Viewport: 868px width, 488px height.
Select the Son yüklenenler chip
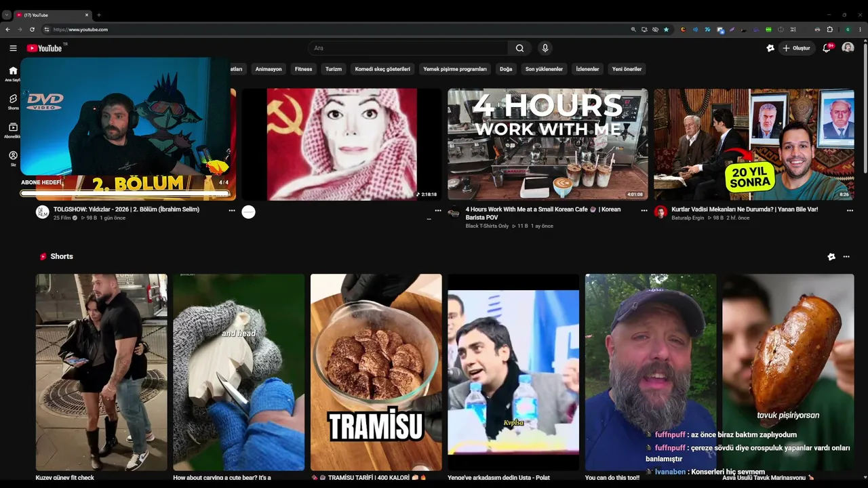click(x=544, y=69)
